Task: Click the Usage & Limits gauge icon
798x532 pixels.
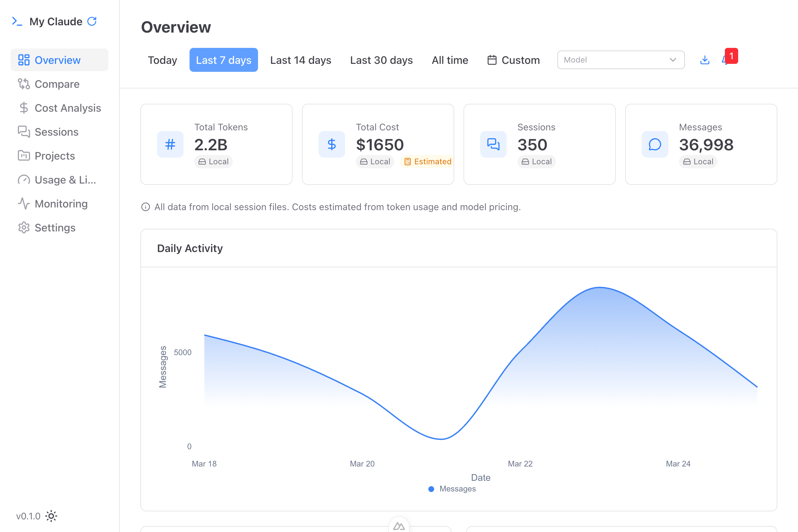Action: click(x=24, y=180)
